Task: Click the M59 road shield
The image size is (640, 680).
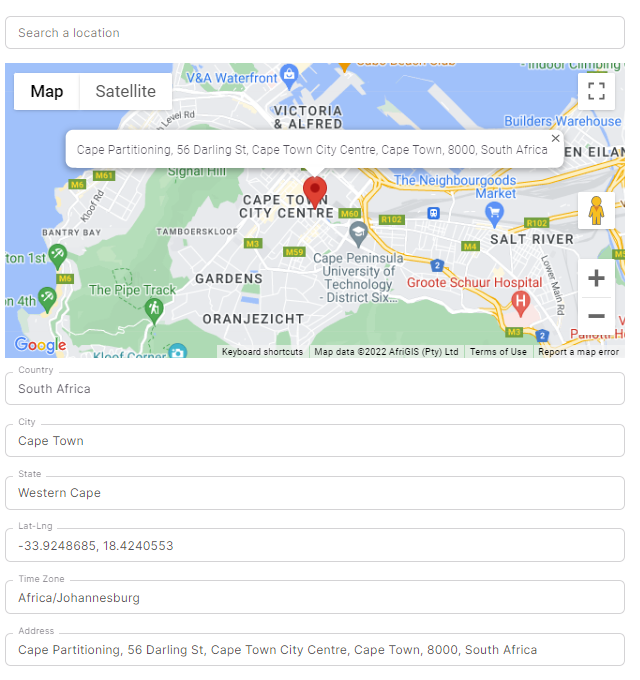Action: click(294, 252)
